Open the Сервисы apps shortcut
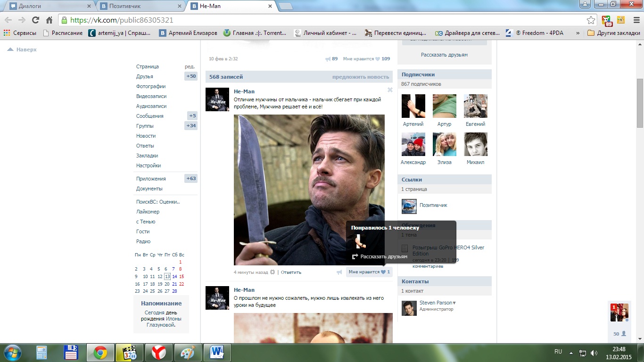 pyautogui.click(x=20, y=33)
